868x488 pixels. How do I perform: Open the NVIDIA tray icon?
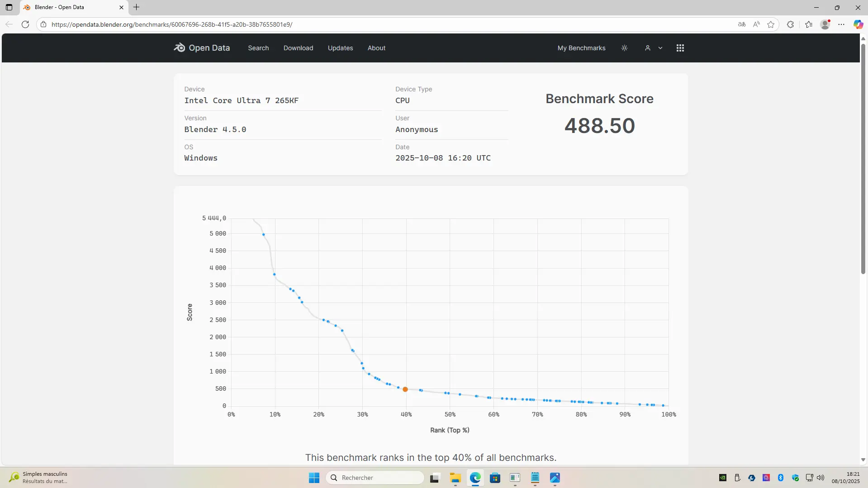[x=723, y=478]
